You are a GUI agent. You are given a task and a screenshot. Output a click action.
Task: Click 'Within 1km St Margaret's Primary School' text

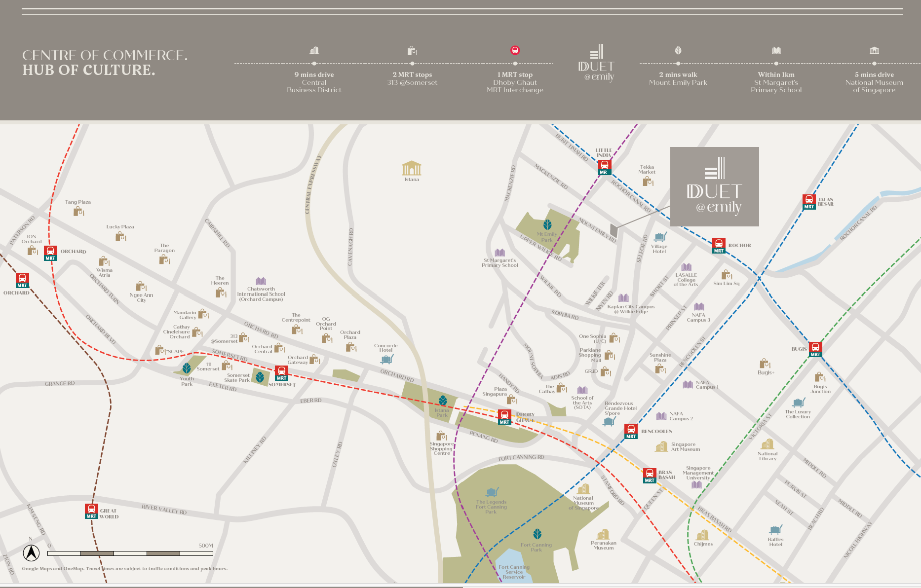(x=776, y=82)
